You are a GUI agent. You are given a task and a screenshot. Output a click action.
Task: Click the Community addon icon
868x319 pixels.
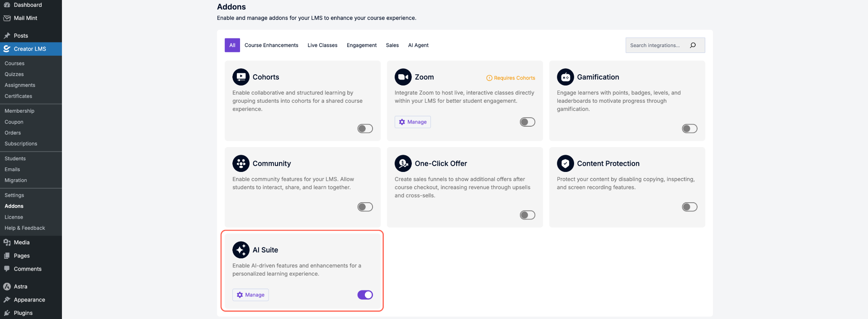coord(241,163)
